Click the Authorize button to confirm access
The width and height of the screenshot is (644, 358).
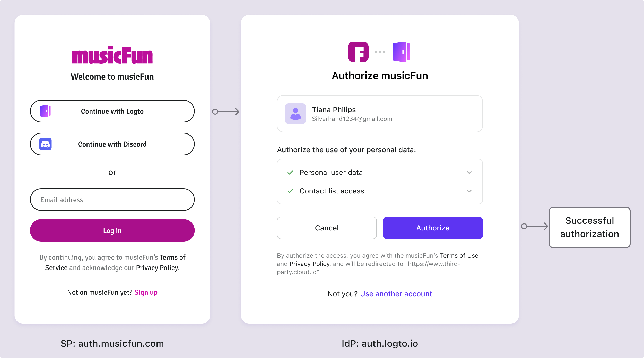[x=432, y=228]
